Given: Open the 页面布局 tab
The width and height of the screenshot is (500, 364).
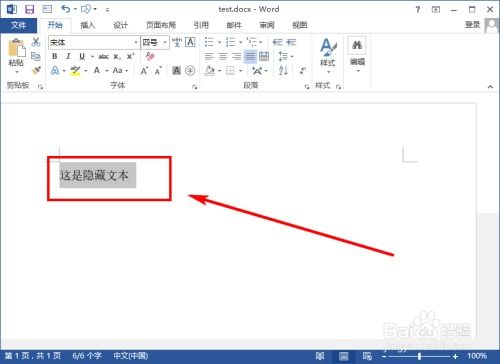Looking at the screenshot, I should (x=161, y=25).
